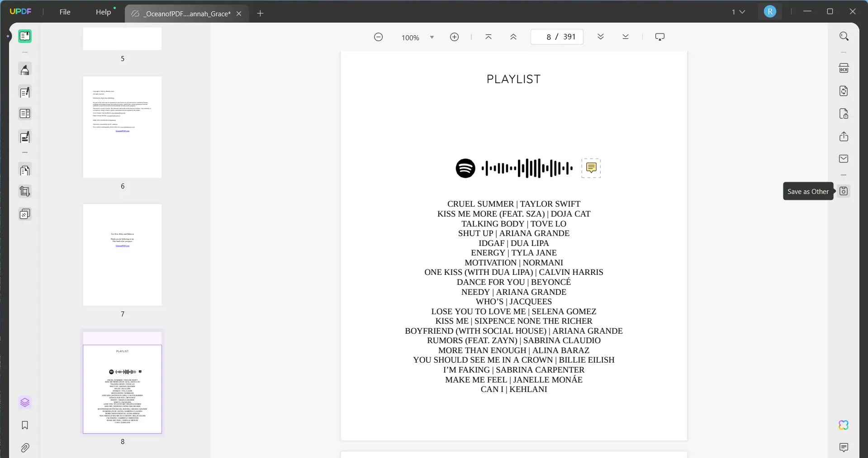This screenshot has height=458, width=868.
Task: Run OCR text recognition
Action: [x=844, y=68]
